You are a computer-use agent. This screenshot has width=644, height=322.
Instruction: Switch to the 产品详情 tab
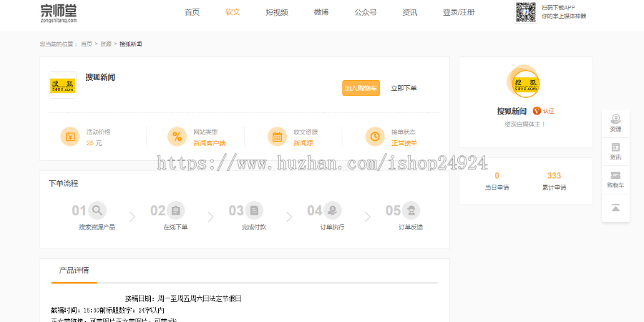point(74,270)
